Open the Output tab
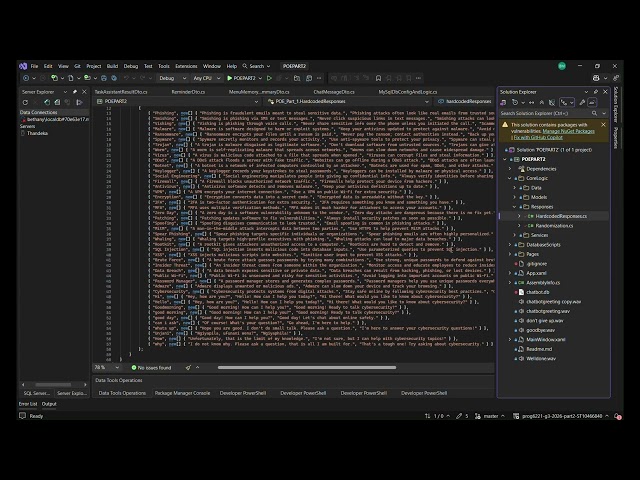 (49, 404)
